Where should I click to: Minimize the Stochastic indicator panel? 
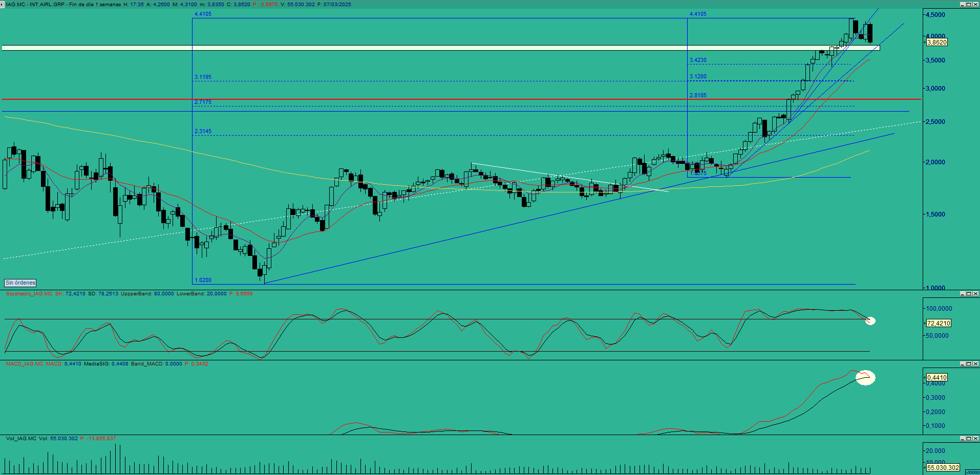[962, 294]
